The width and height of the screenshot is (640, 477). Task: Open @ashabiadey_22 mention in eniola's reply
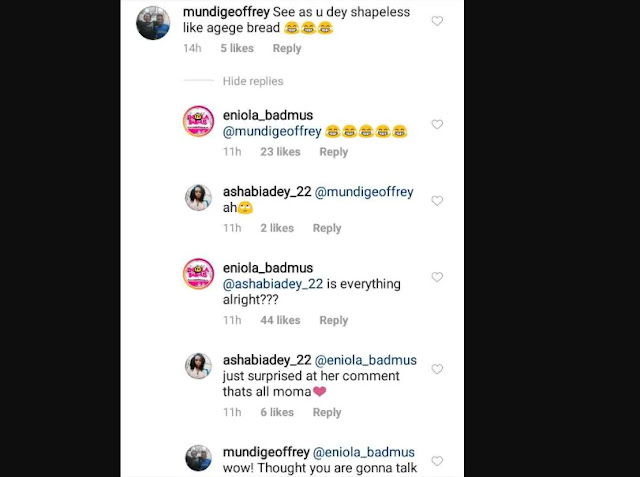273,284
